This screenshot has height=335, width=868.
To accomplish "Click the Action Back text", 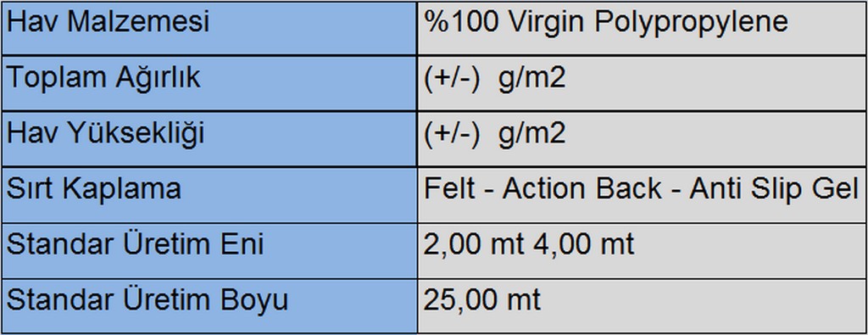I will coord(581,189).
